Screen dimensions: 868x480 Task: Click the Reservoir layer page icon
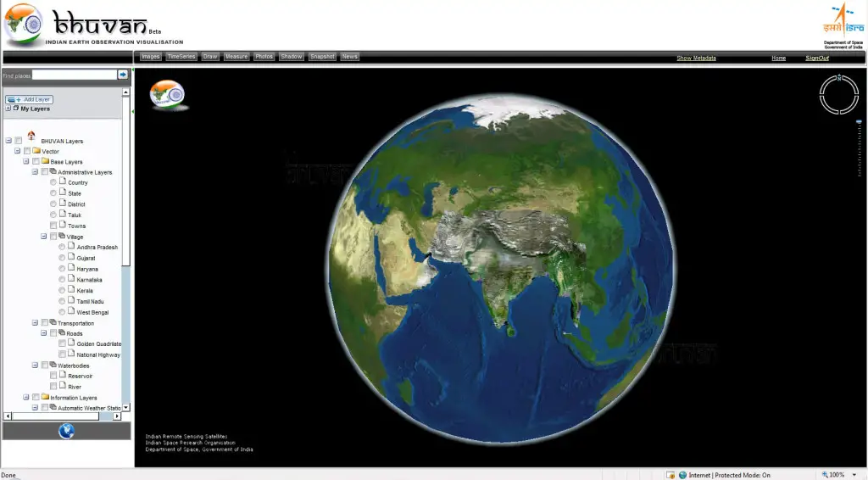point(63,374)
